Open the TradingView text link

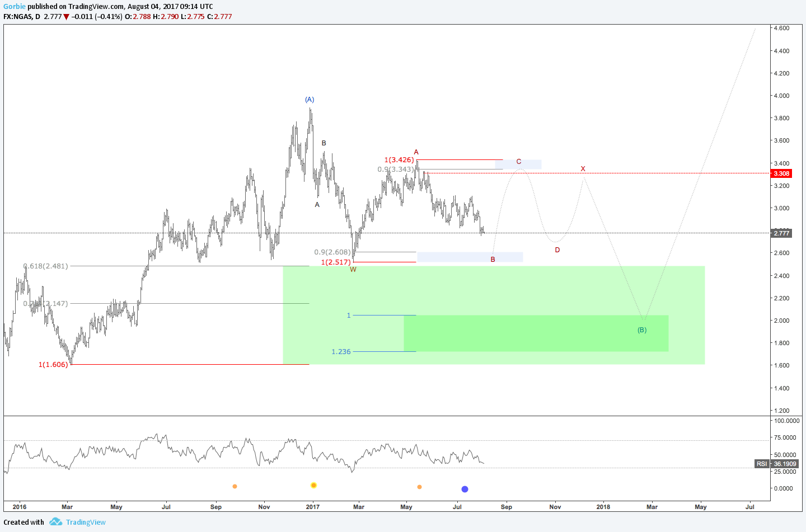[86, 522]
